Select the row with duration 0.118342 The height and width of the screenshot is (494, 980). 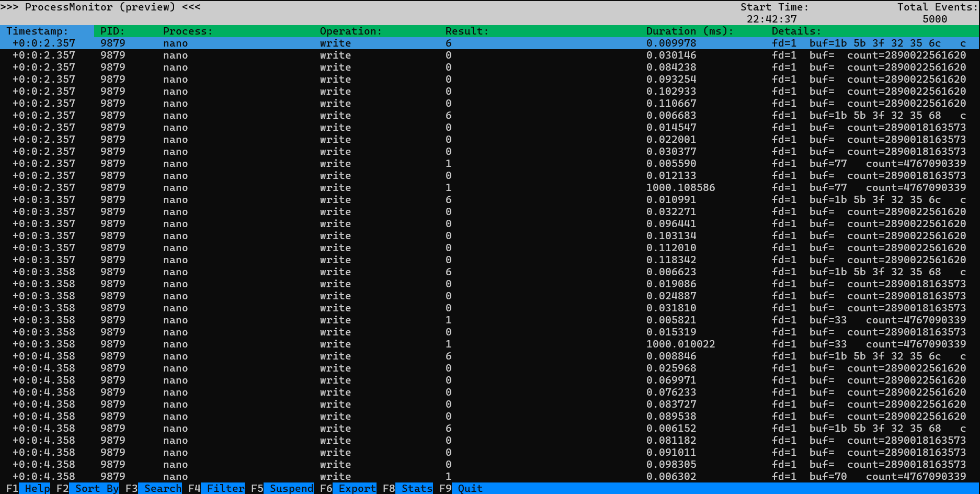point(490,260)
